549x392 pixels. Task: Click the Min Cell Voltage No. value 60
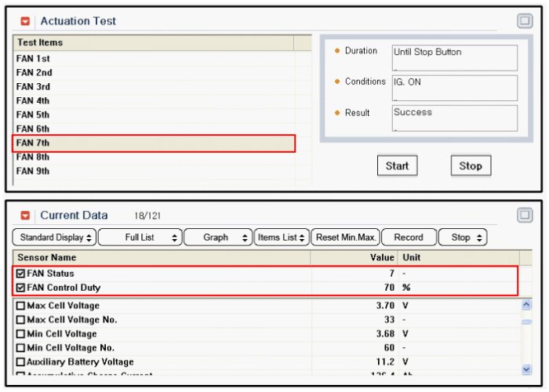389,348
